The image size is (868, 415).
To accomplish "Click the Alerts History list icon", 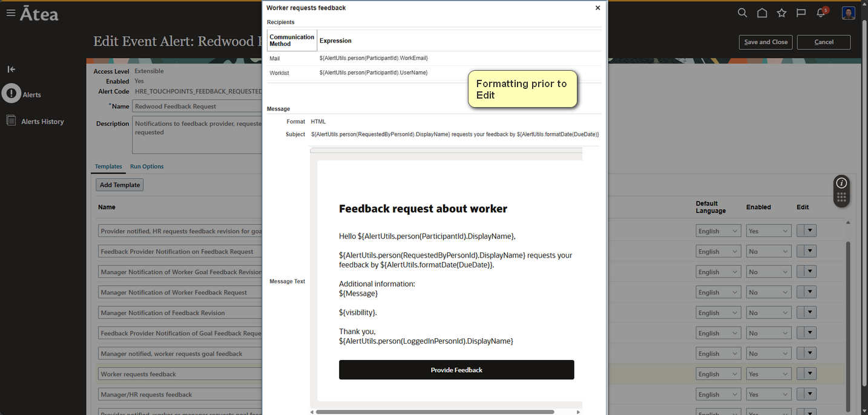I will [x=11, y=120].
